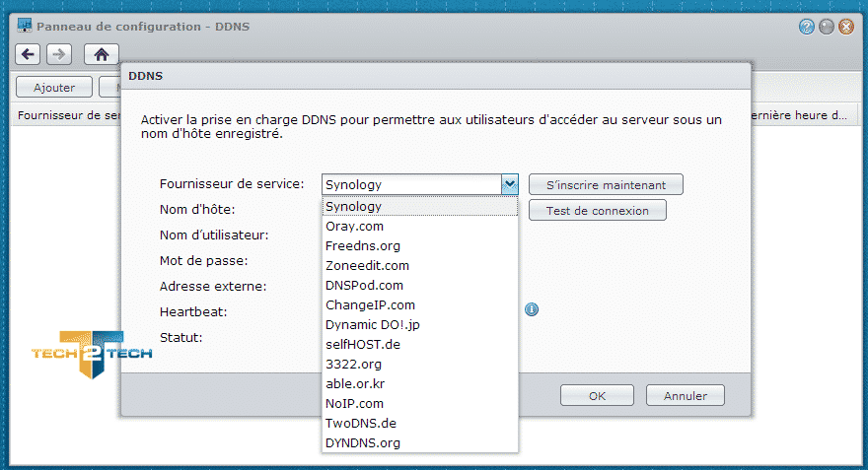Confirm the DDNS dialog with OK
Viewport: 868px width, 470px height.
597,395
